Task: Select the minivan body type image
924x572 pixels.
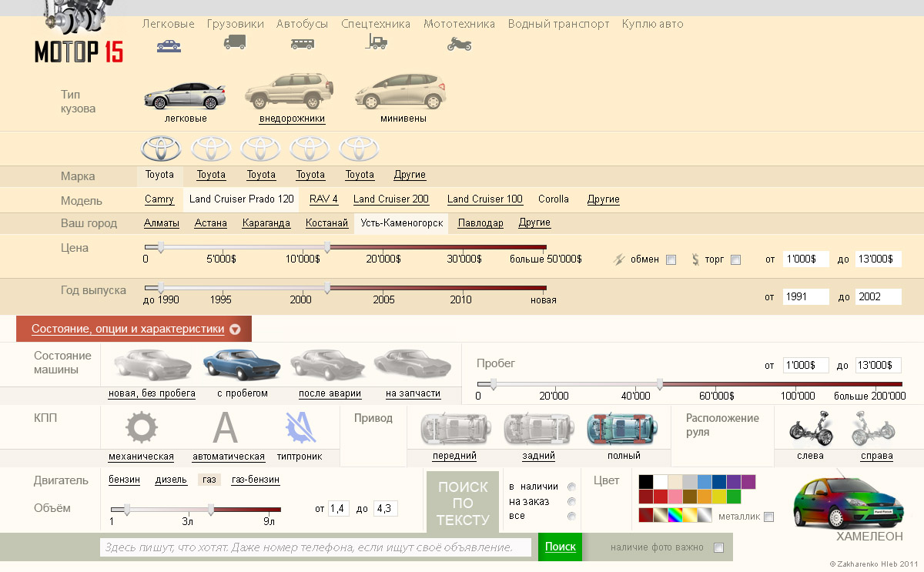Action: [x=400, y=92]
